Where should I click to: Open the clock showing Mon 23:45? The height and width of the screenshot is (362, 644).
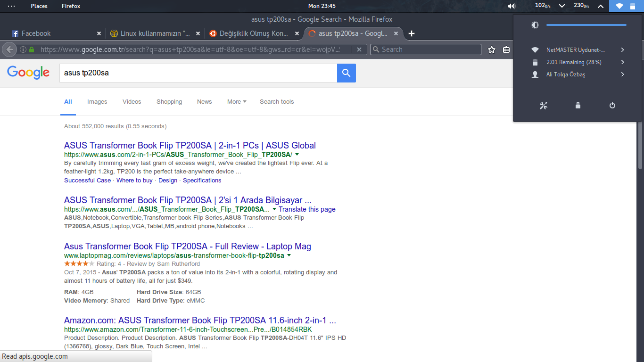point(322,6)
